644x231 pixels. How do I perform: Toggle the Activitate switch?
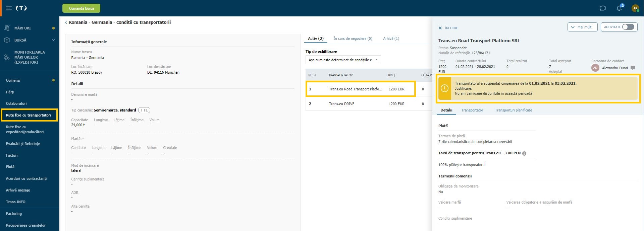(x=628, y=27)
